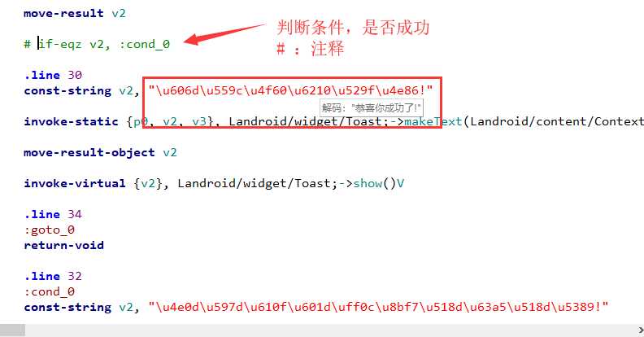Click the :cond_0 reference in the comment

145,44
